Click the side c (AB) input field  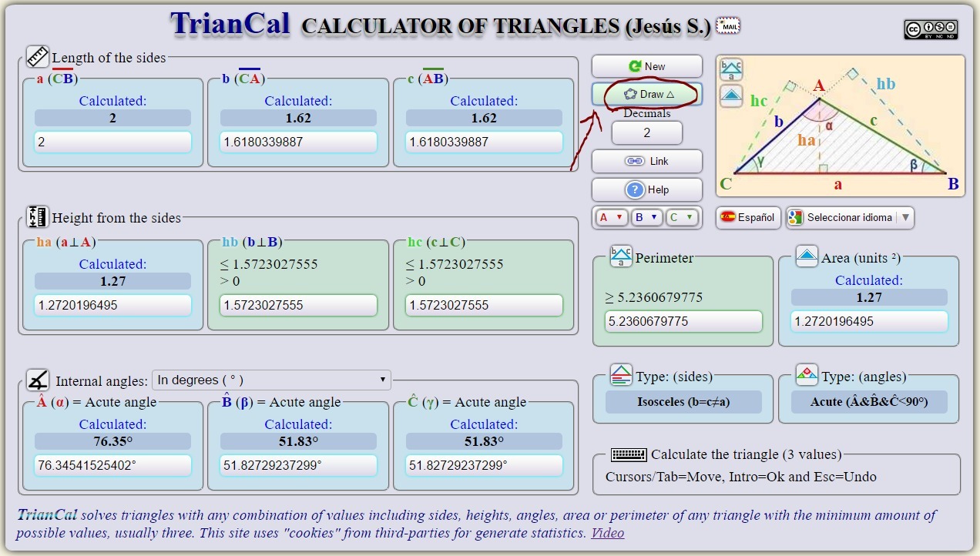tap(484, 142)
